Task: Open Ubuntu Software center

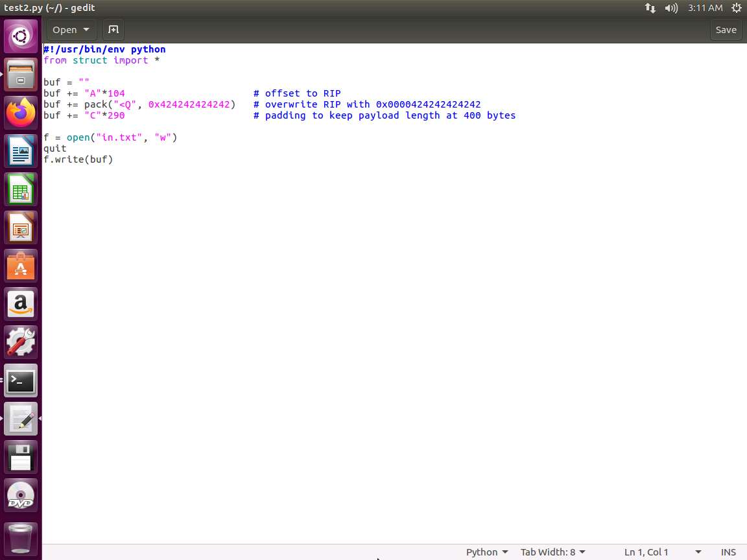Action: click(21, 266)
